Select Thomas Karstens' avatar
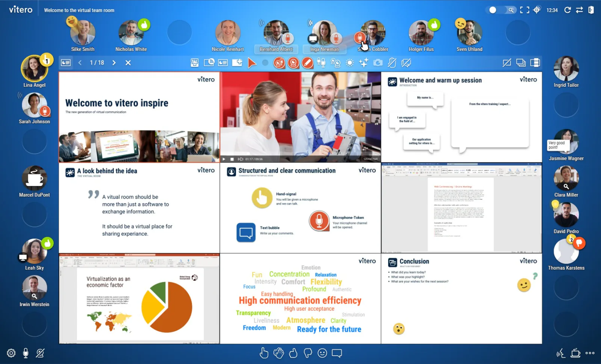The height and width of the screenshot is (364, 601). [566, 251]
